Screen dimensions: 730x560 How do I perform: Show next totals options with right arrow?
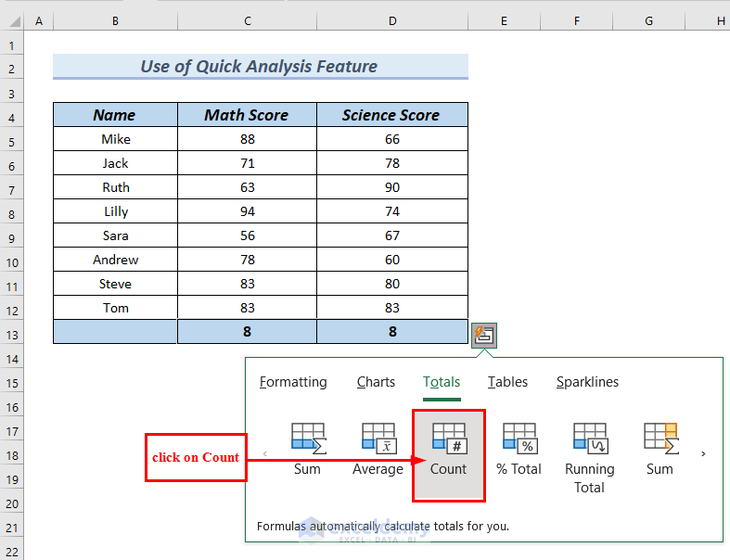(703, 453)
